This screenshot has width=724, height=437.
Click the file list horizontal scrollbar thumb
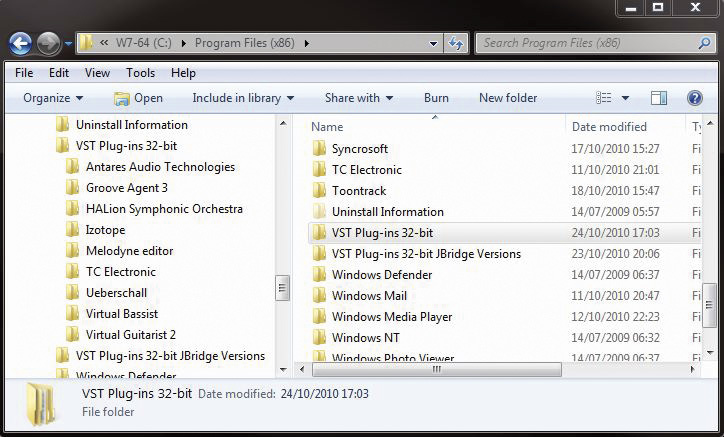pyautogui.click(x=436, y=370)
